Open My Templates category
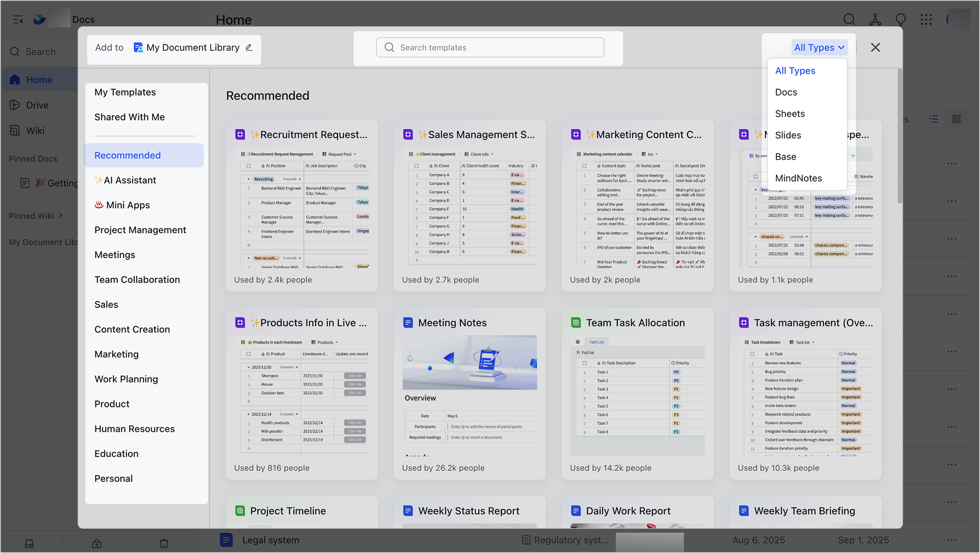This screenshot has width=980, height=553. (125, 92)
